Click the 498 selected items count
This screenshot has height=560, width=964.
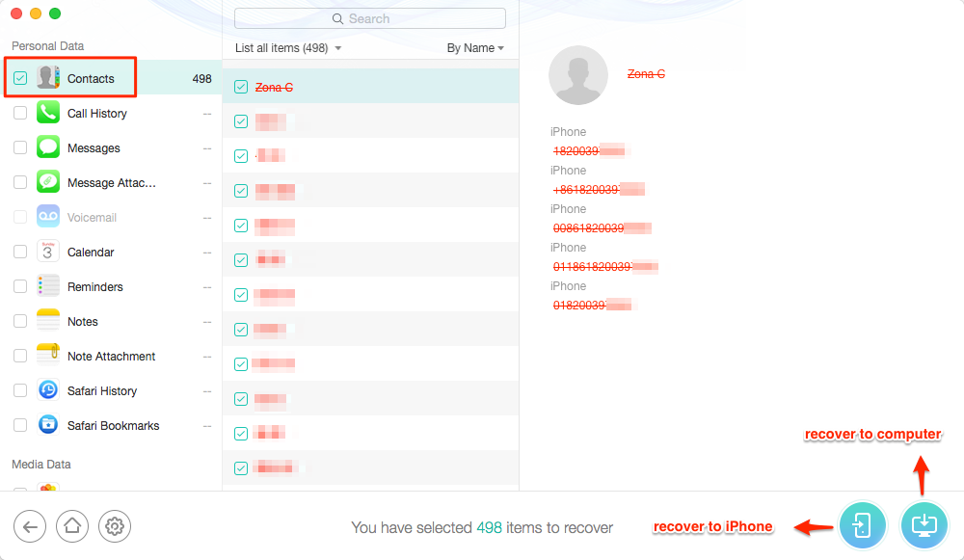(x=490, y=527)
